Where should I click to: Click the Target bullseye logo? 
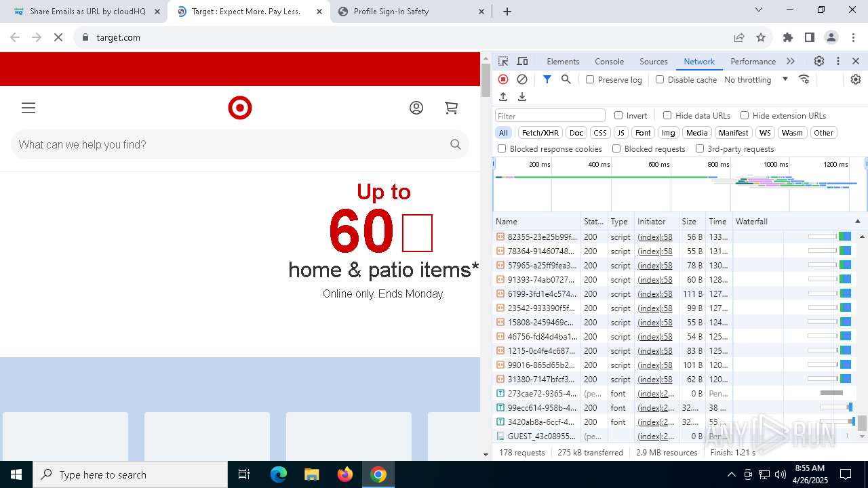[240, 108]
